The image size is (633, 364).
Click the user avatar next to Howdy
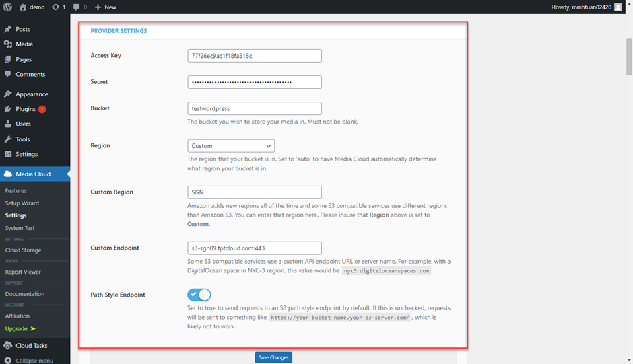(x=618, y=7)
